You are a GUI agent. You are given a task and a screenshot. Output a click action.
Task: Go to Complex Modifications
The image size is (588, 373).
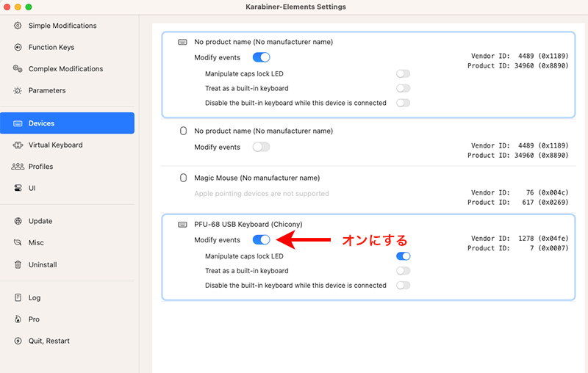[x=65, y=68]
